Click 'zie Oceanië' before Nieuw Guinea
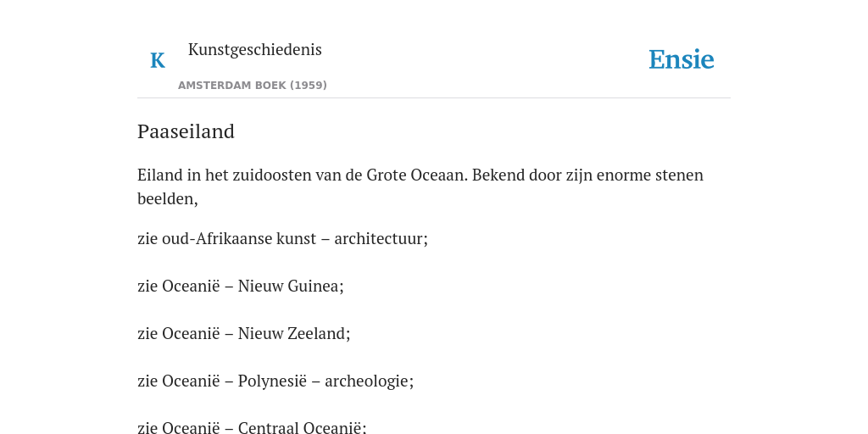The height and width of the screenshot is (434, 868). [x=178, y=287]
